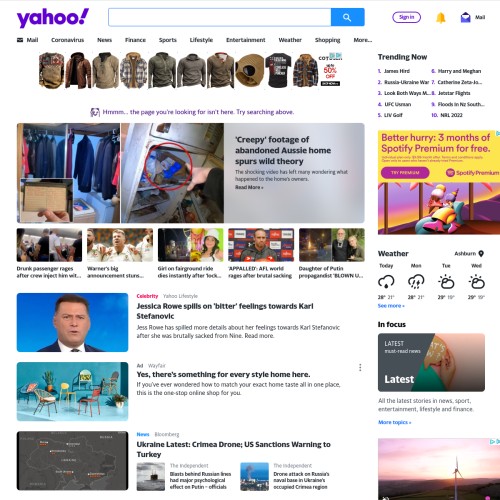
Task: Go to the Sports navigation item
Action: (x=168, y=40)
